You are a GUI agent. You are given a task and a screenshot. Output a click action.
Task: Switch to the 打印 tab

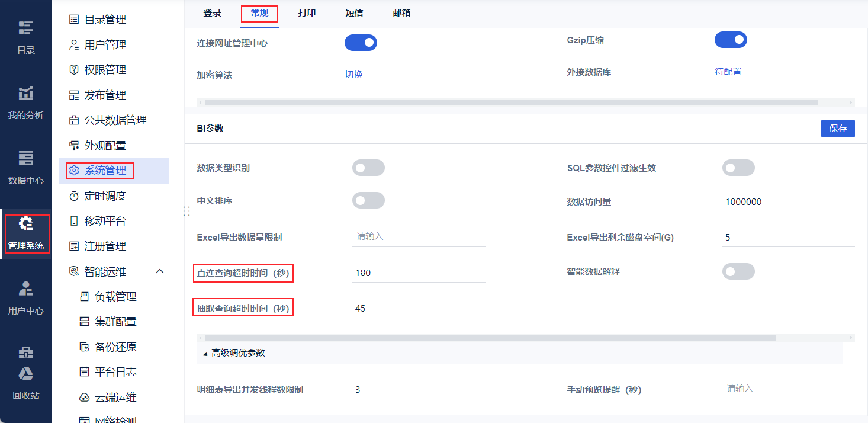click(307, 13)
